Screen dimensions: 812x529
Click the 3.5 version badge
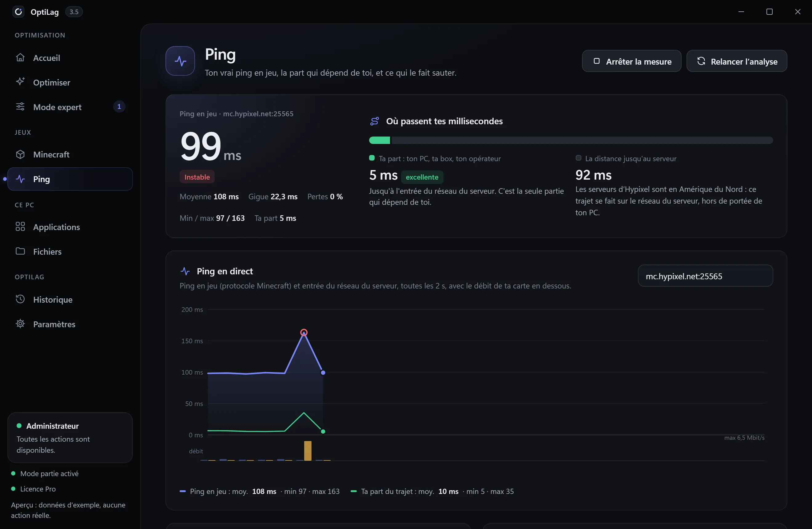[x=74, y=12]
